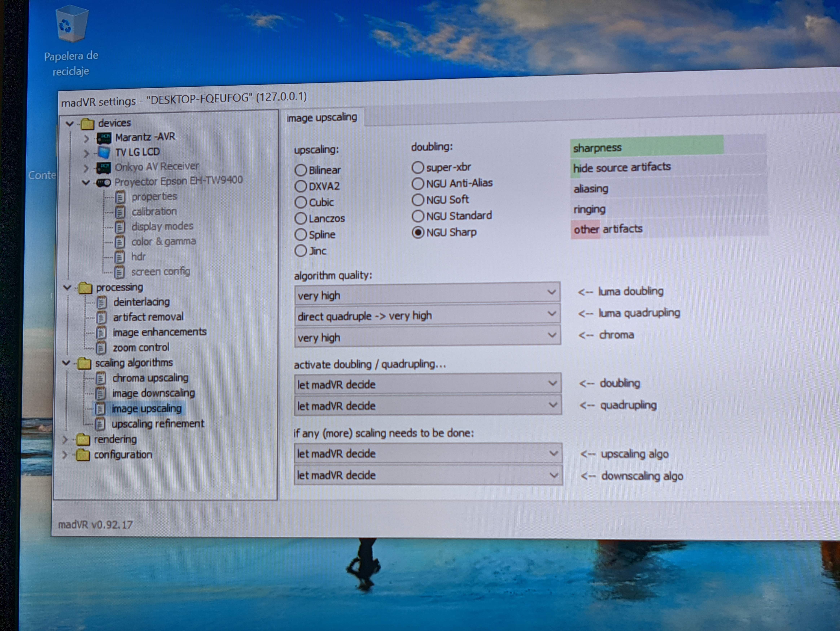Click the scaling algorithms folder icon

pyautogui.click(x=84, y=364)
